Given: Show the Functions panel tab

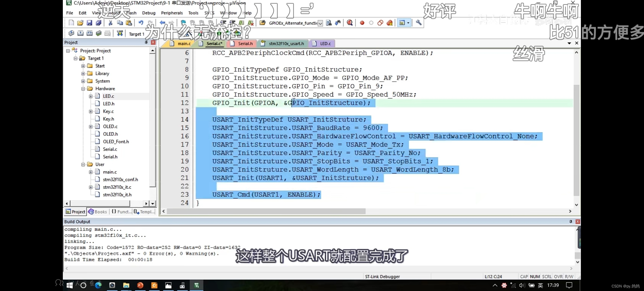Looking at the screenshot, I should 122,212.
